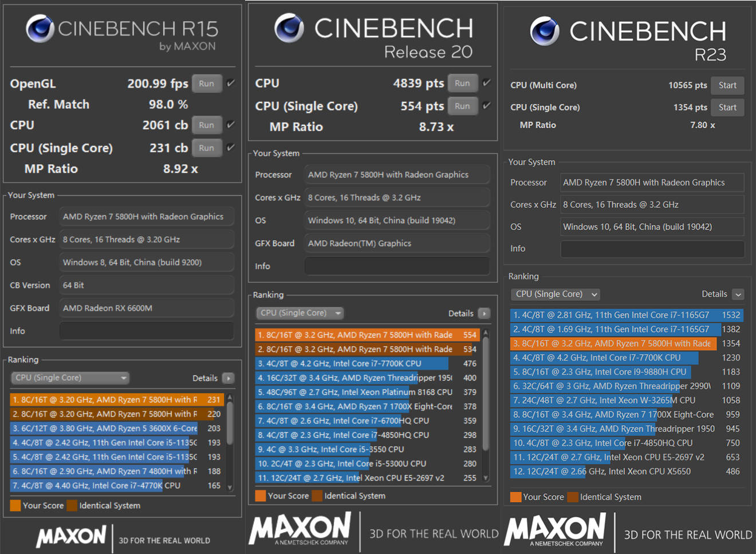
Task: Select R23 ranking row Ryzen 7 5800H 1354
Action: pyautogui.click(x=627, y=343)
